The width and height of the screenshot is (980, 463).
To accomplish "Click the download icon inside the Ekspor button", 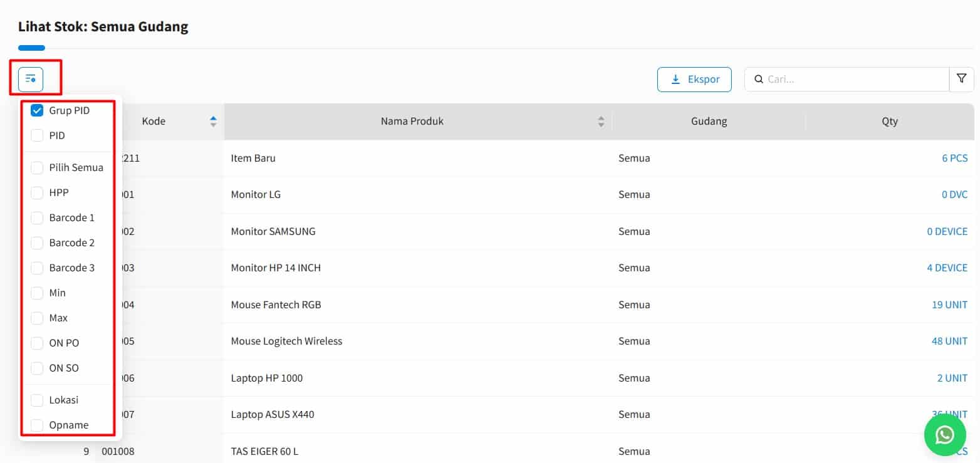I will pyautogui.click(x=675, y=79).
